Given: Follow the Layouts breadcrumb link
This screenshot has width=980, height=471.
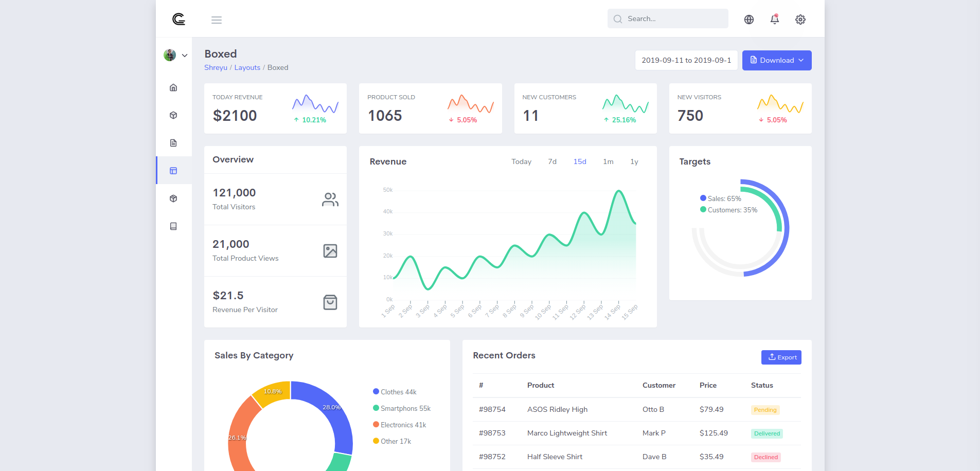Looking at the screenshot, I should [247, 67].
